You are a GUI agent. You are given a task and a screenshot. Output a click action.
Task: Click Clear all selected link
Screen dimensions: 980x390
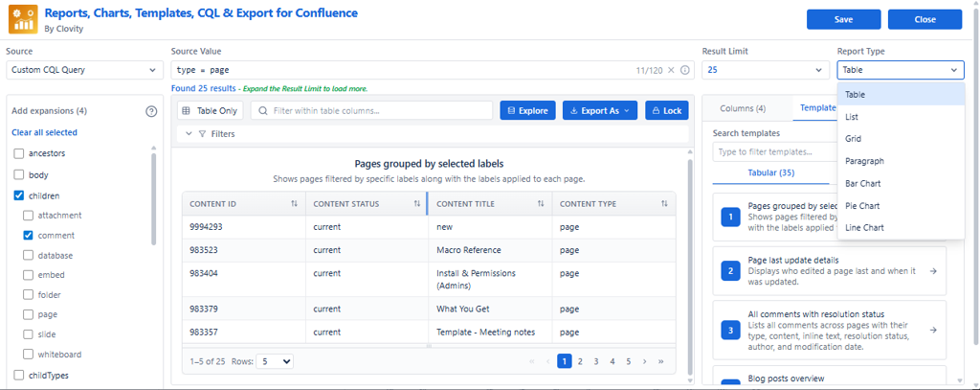[44, 132]
